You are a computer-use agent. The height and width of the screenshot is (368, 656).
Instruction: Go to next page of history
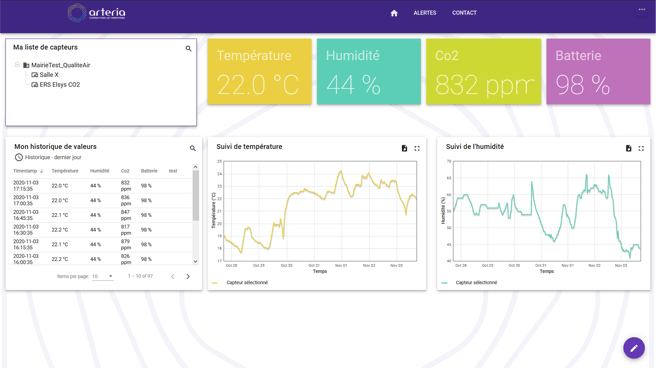pyautogui.click(x=188, y=276)
